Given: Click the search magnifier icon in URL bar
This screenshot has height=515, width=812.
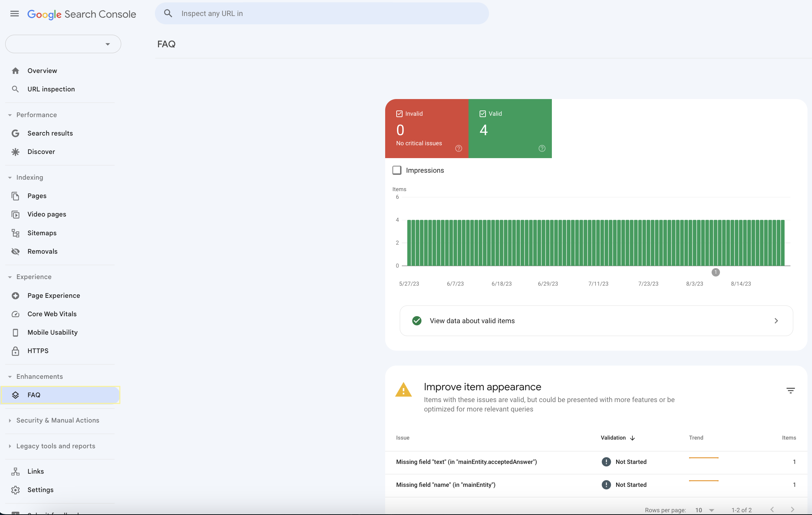Looking at the screenshot, I should (168, 14).
